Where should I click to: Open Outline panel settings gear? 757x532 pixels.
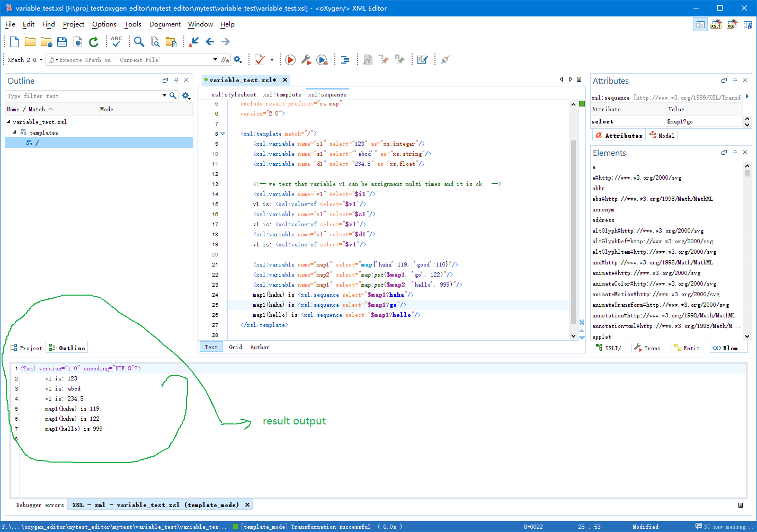[186, 96]
